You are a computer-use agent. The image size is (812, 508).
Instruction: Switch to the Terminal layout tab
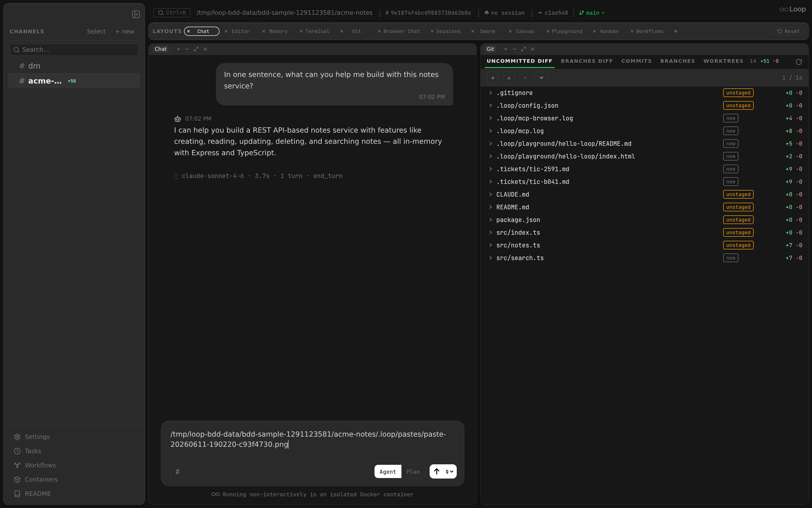(x=317, y=31)
